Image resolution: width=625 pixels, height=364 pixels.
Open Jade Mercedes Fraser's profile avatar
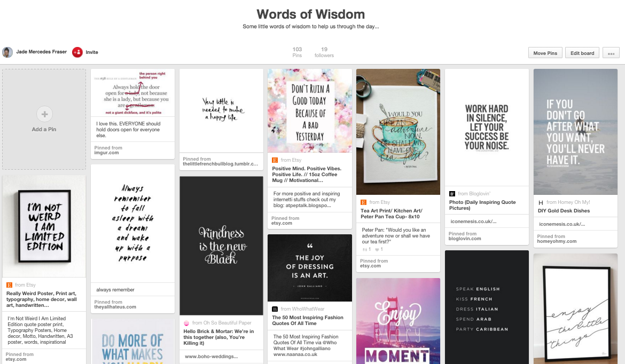(7, 52)
